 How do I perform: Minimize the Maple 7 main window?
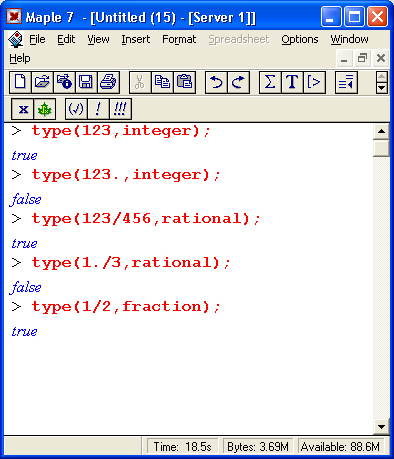tap(331, 16)
